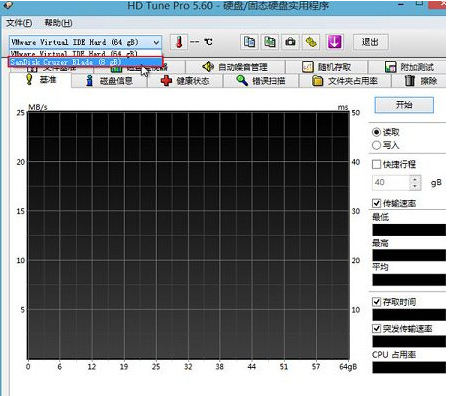This screenshot has height=396, width=458.
Task: Open the 错误扫描 magnifier tab
Action: point(261,81)
